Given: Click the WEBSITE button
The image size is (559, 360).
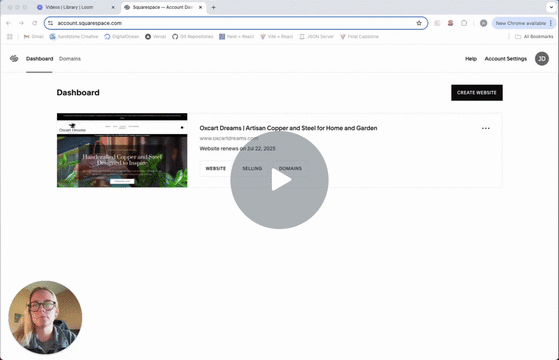Looking at the screenshot, I should coord(216,169).
